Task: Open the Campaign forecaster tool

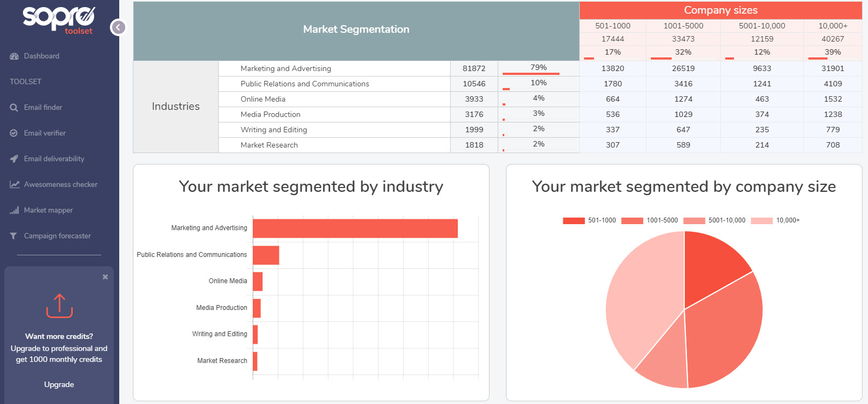Action: point(57,236)
